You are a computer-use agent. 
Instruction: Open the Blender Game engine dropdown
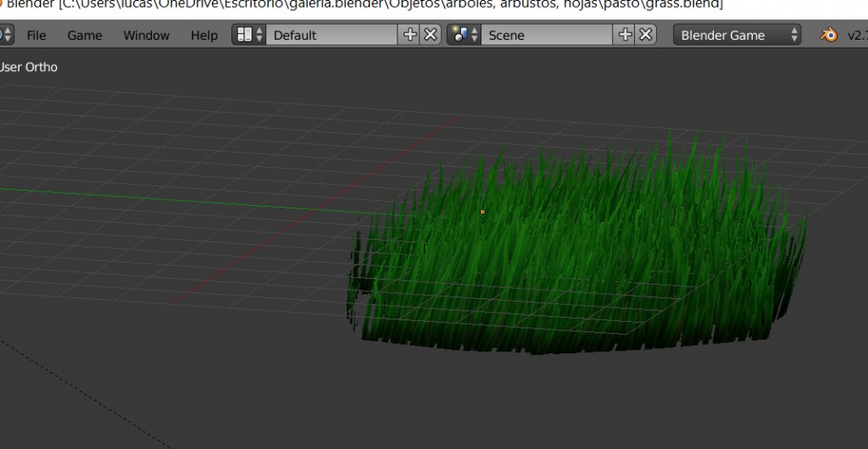coord(737,36)
